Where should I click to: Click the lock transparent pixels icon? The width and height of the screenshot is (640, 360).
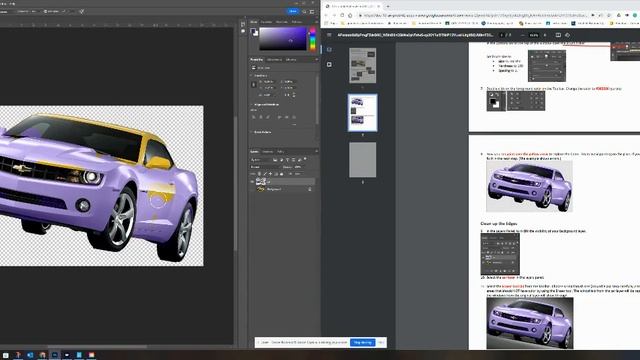(x=259, y=174)
